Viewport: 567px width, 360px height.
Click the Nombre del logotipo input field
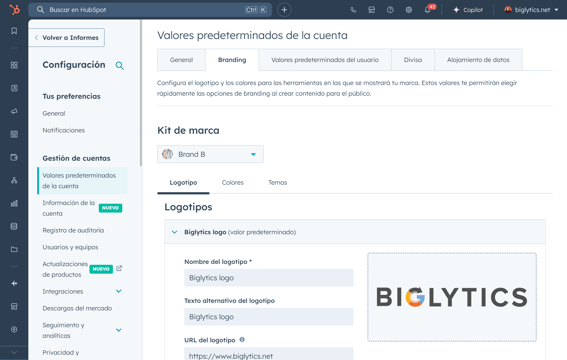[269, 278]
